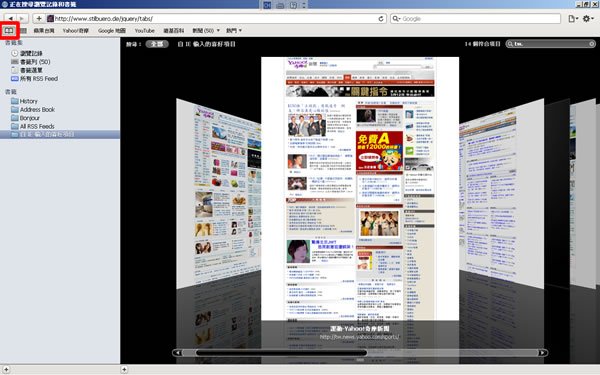Add a bookmark with the plus button
Screen dimensions: 600x375
[39, 18]
